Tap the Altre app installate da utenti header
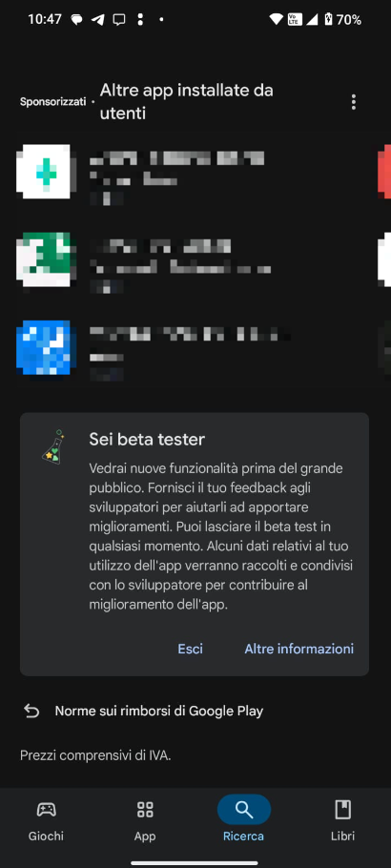Image resolution: width=391 pixels, height=868 pixels. coord(187,101)
